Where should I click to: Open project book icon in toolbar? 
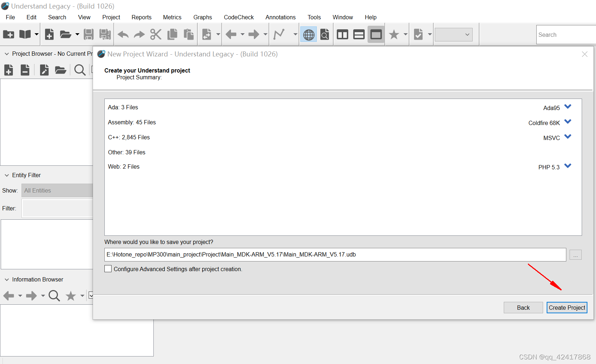pyautogui.click(x=25, y=35)
